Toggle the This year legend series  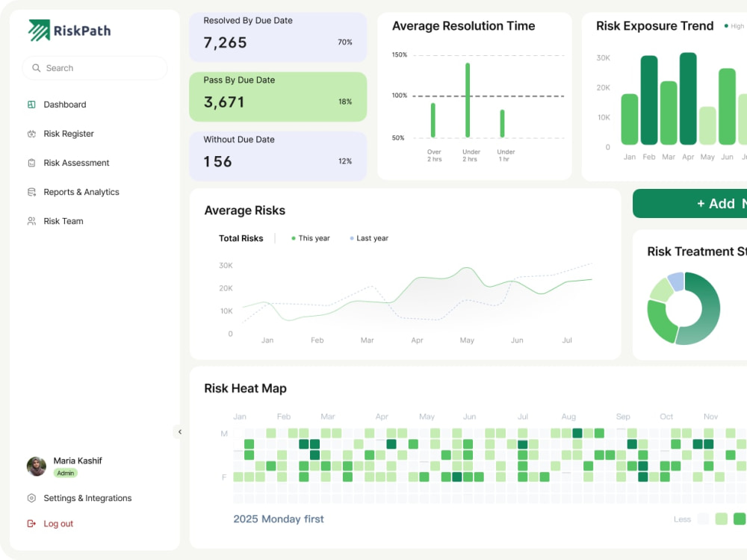pyautogui.click(x=311, y=238)
